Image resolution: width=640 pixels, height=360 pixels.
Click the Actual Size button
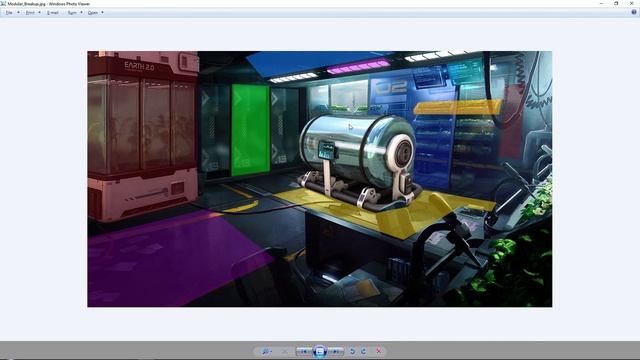(284, 351)
